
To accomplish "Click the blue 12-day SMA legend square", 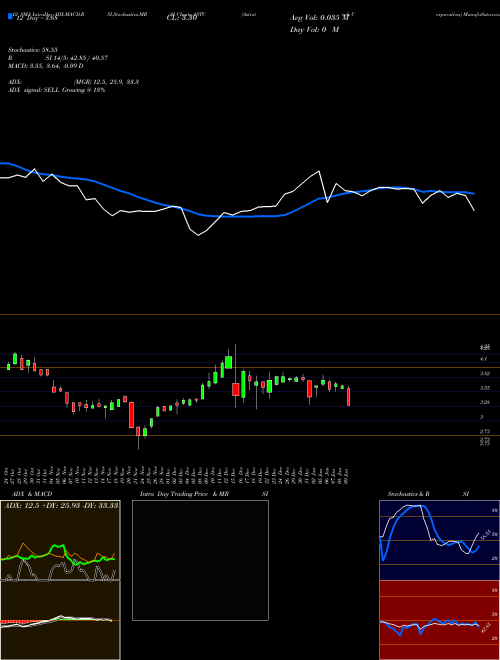I will click(10, 17).
